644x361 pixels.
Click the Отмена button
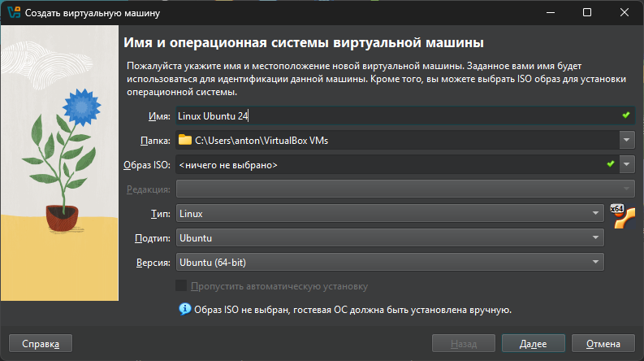(x=603, y=343)
